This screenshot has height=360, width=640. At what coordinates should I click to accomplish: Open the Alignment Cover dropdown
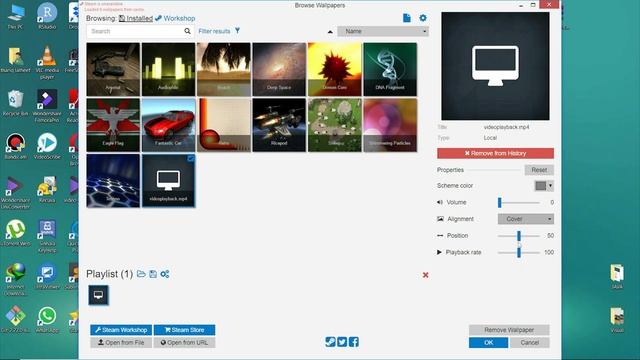point(525,219)
